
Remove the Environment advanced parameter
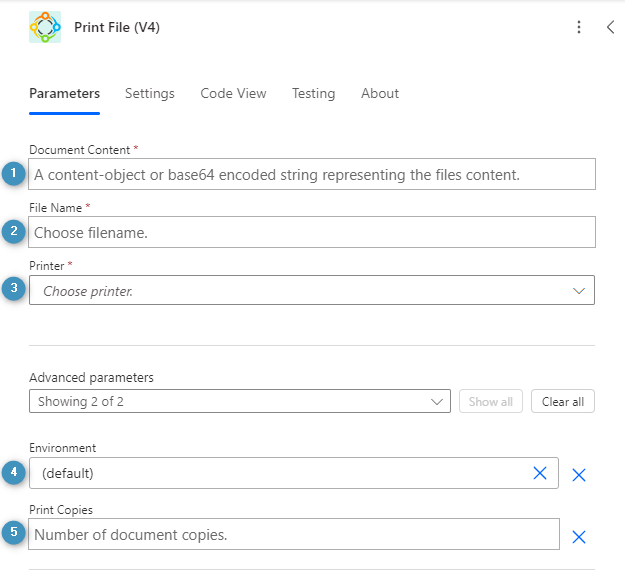579,475
